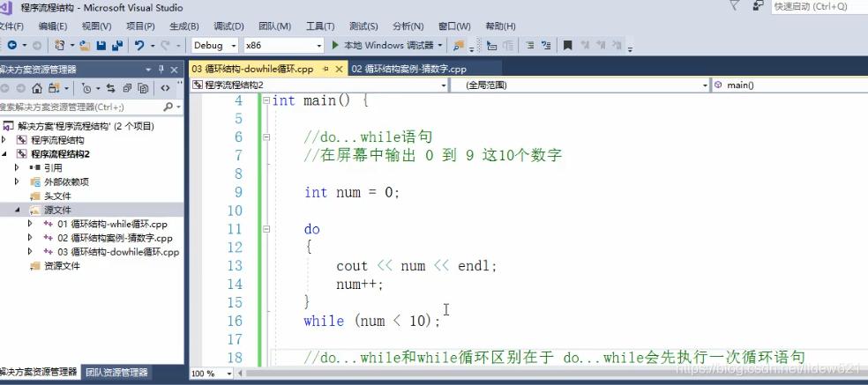
Task: Click the View Code angle-brackets icon
Action: click(165, 88)
